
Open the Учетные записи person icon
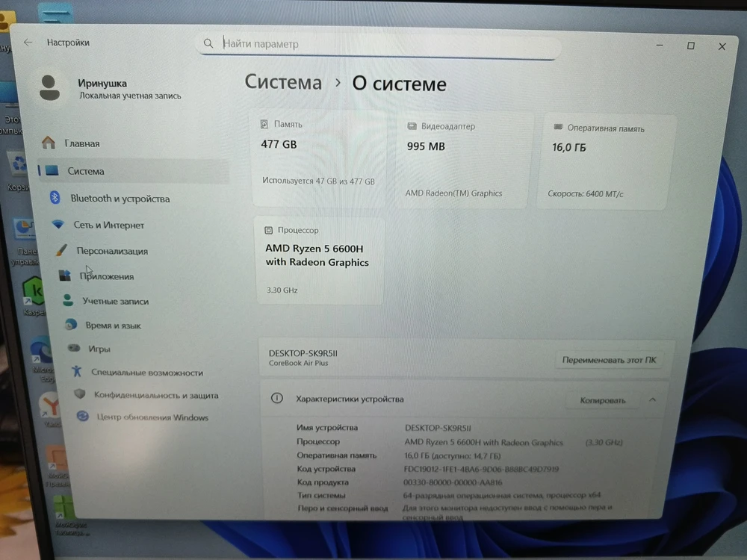[68, 300]
